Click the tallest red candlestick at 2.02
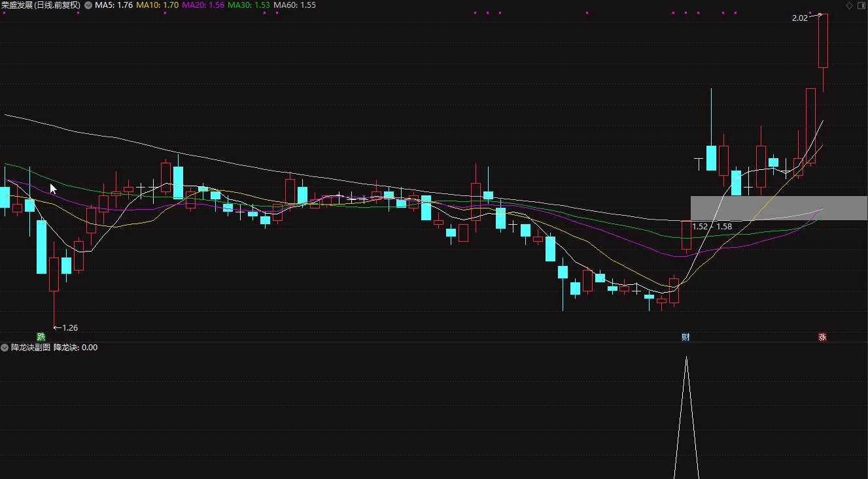Screen dimensions: 868x479 (x=823, y=41)
